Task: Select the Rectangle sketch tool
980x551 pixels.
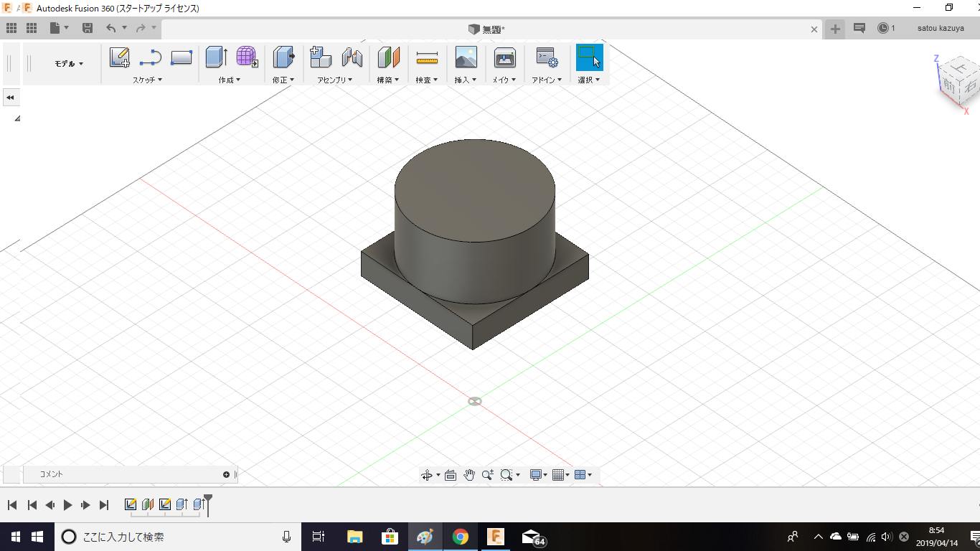Action: click(182, 57)
